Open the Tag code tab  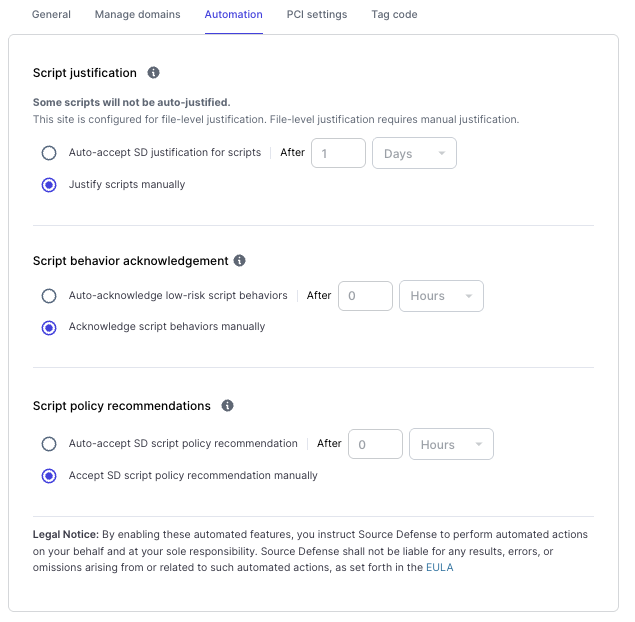[394, 15]
